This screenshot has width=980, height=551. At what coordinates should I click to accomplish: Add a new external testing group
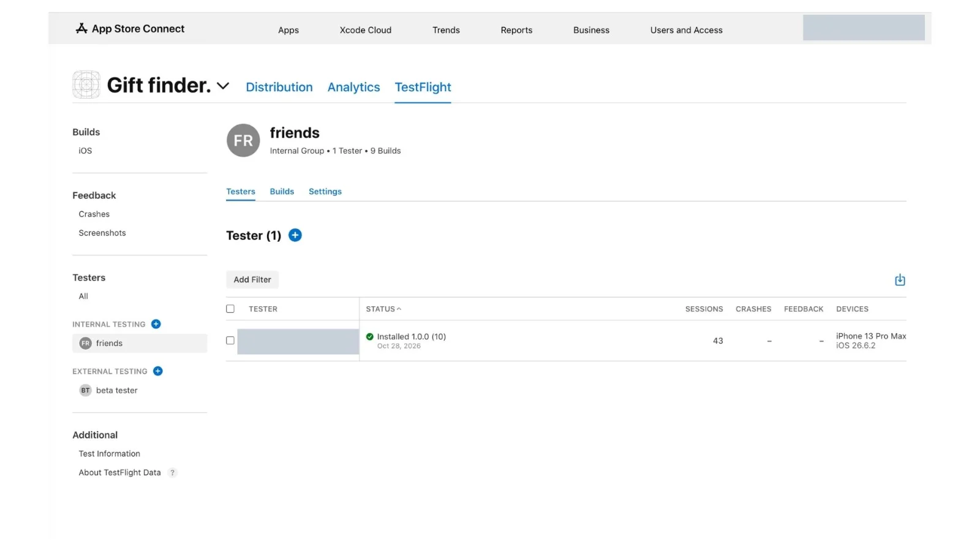click(x=158, y=371)
